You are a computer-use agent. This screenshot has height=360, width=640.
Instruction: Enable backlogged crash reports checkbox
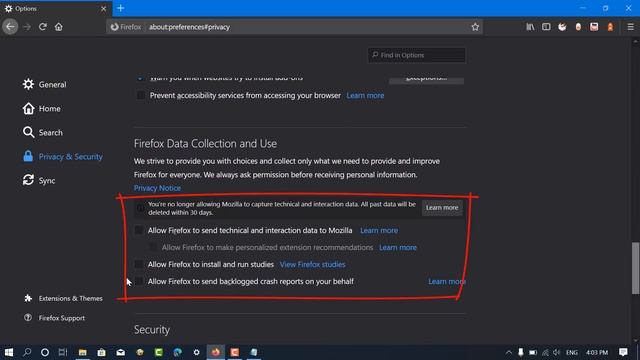coord(139,281)
